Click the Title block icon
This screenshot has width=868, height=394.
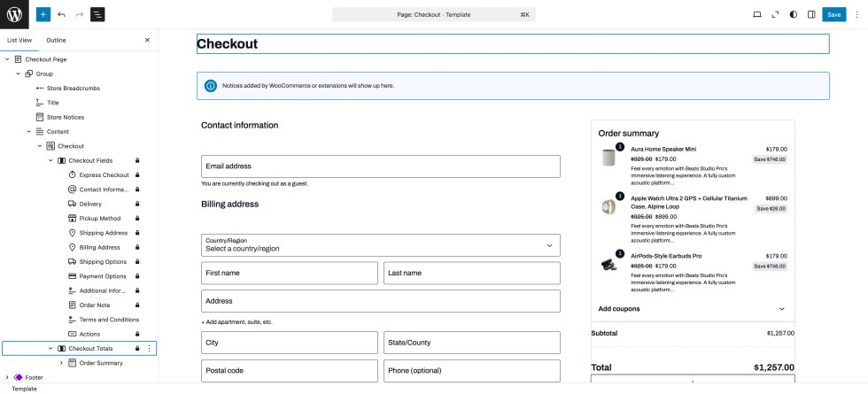point(39,103)
